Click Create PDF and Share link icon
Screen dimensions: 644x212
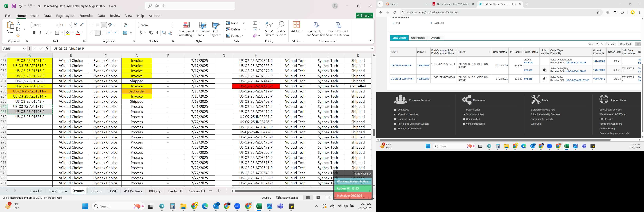click(316, 29)
